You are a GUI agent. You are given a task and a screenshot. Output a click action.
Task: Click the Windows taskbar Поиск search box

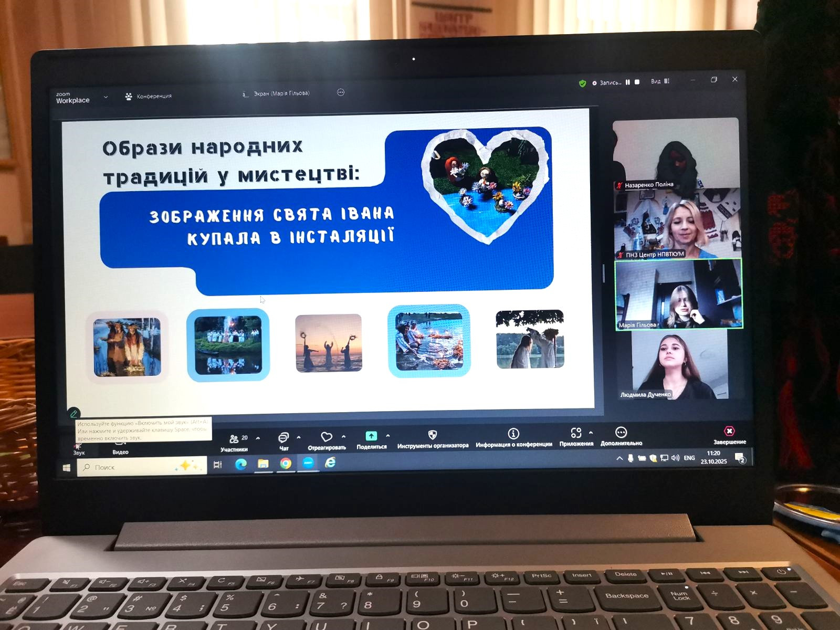click(x=142, y=467)
